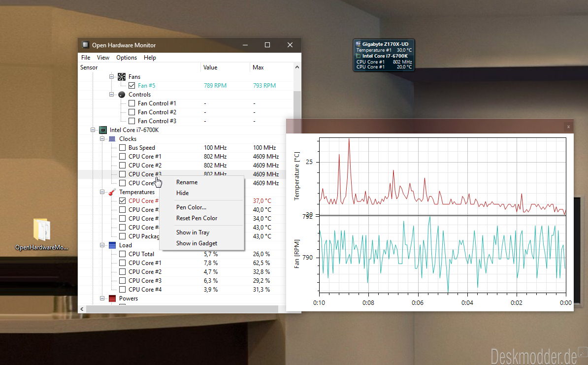Click the Fan #5 value 789 RPM

click(215, 86)
